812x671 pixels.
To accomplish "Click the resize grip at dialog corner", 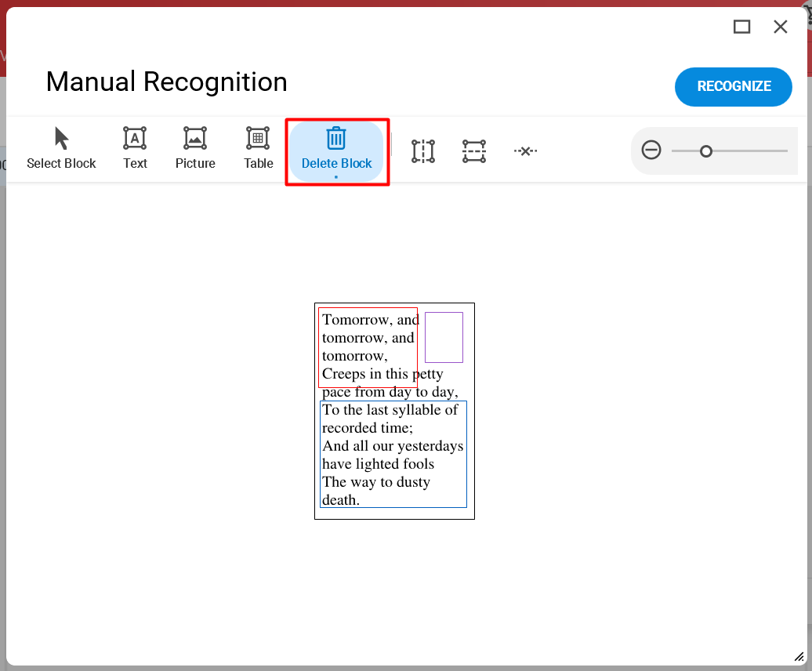I will (x=799, y=657).
